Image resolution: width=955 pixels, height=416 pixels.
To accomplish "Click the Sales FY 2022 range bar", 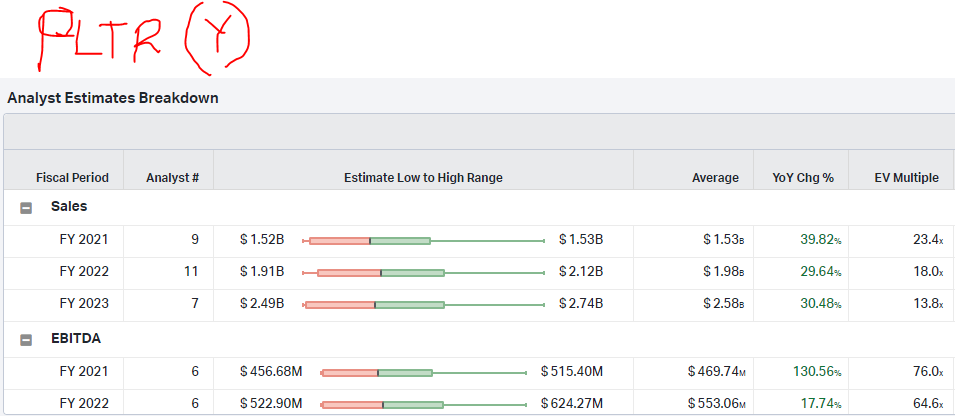I will (x=423, y=273).
